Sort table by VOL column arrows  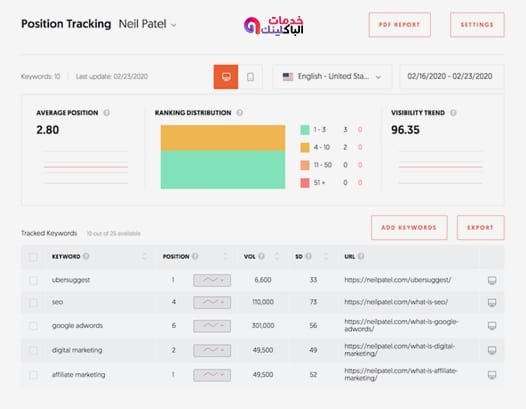pos(277,257)
